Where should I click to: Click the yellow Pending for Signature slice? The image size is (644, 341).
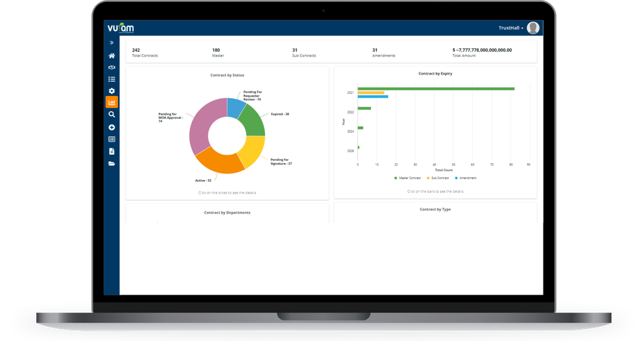(x=252, y=150)
